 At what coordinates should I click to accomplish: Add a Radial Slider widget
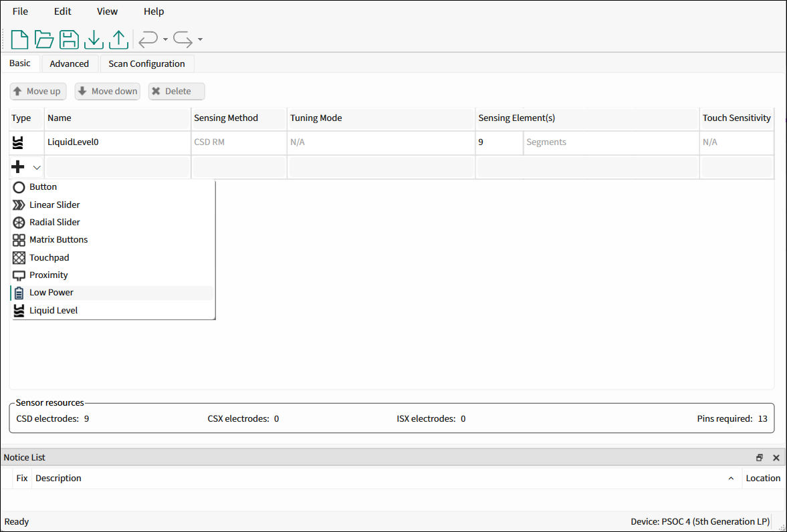[54, 222]
